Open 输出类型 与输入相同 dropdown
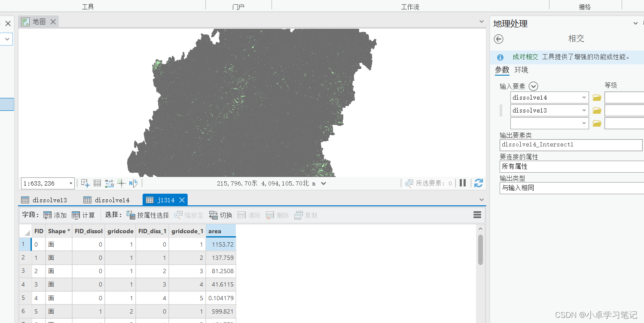 (571, 188)
